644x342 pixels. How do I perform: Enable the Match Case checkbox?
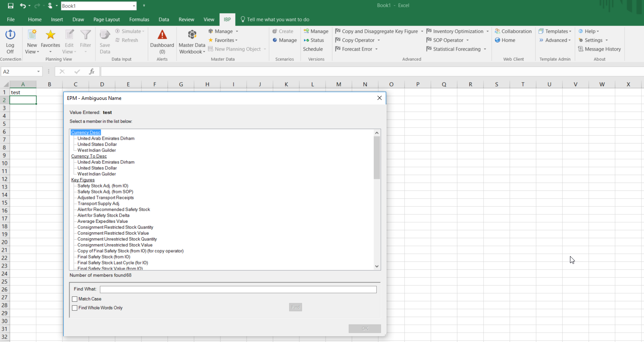[75, 299]
